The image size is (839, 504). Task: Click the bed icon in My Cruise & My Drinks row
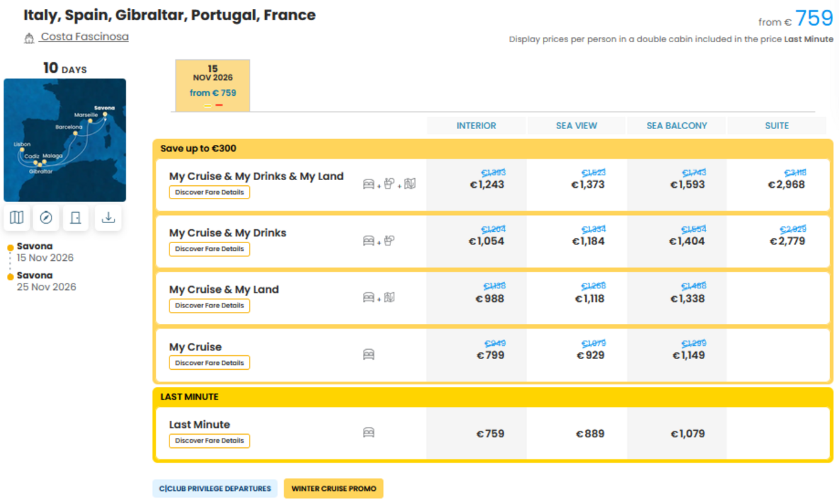pos(368,241)
